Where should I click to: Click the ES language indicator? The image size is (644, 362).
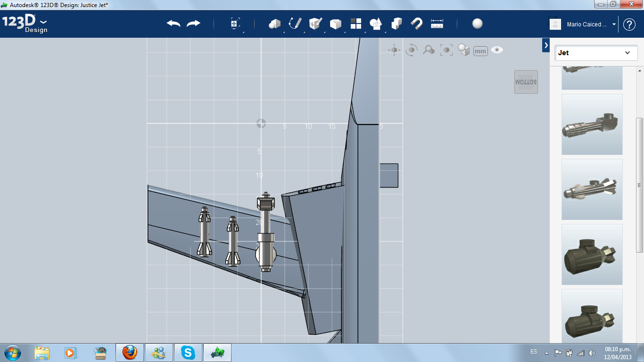pyautogui.click(x=534, y=352)
